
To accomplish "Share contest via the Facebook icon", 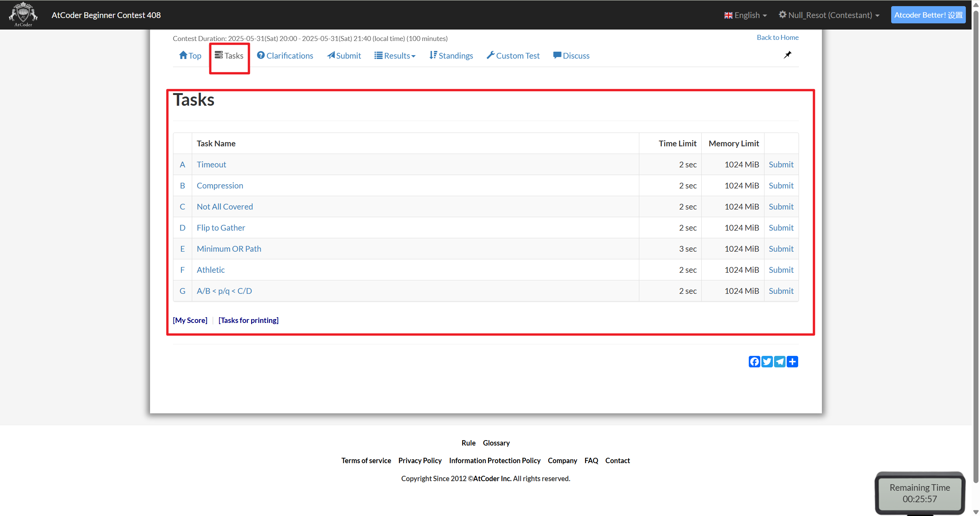I will point(755,361).
